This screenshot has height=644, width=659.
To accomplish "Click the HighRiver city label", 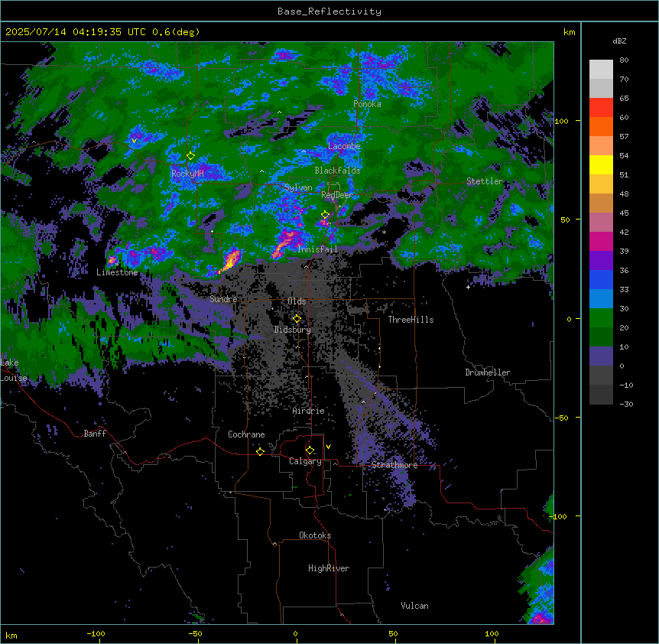I will (329, 568).
